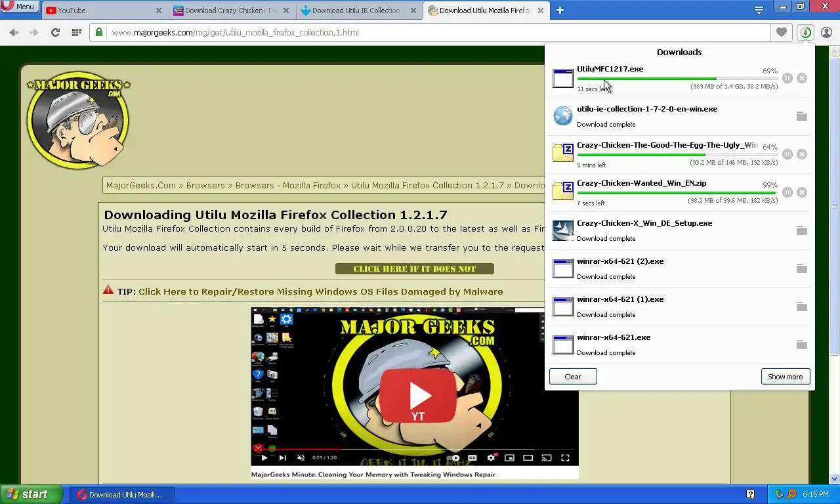This screenshot has width=840, height=504.
Task: Go back to previous page
Action: click(14, 32)
